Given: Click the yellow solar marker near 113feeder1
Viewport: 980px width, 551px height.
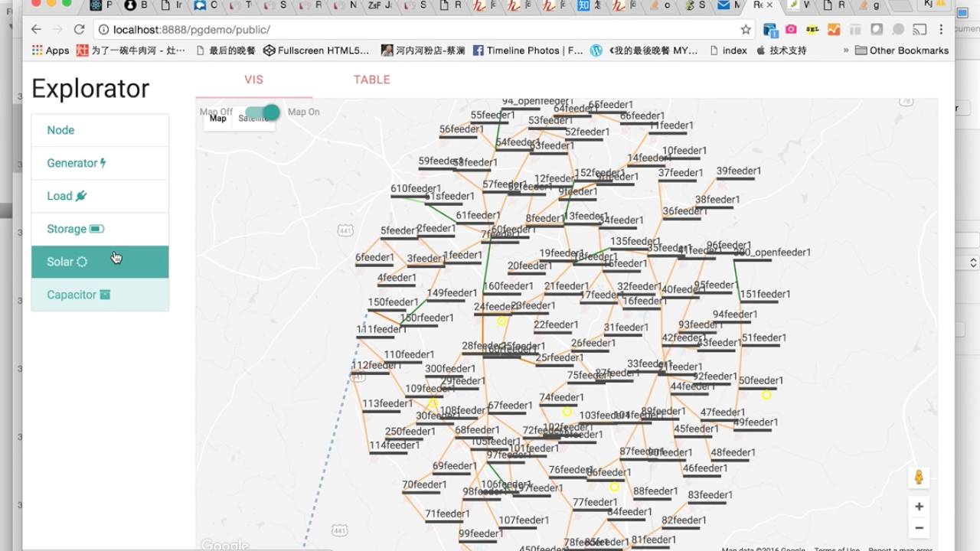Looking at the screenshot, I should pyautogui.click(x=432, y=403).
